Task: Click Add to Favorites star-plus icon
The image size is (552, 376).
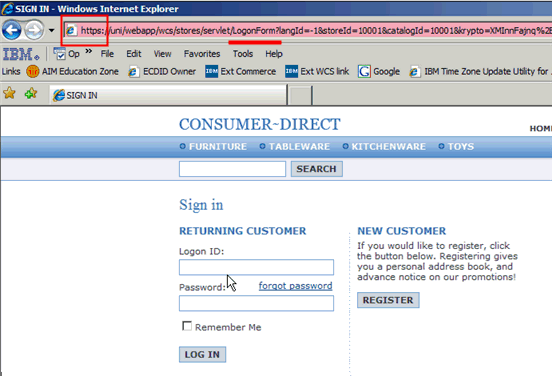Action: coord(31,93)
